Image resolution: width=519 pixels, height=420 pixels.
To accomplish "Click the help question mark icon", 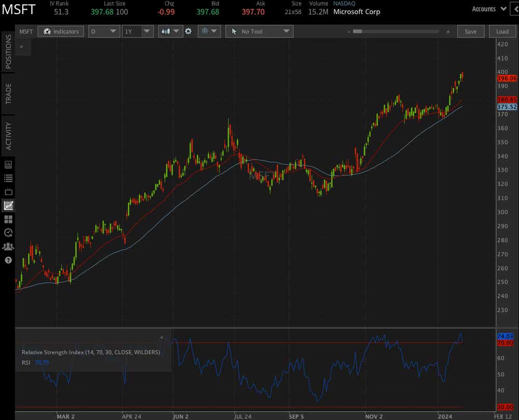I will click(x=8, y=260).
